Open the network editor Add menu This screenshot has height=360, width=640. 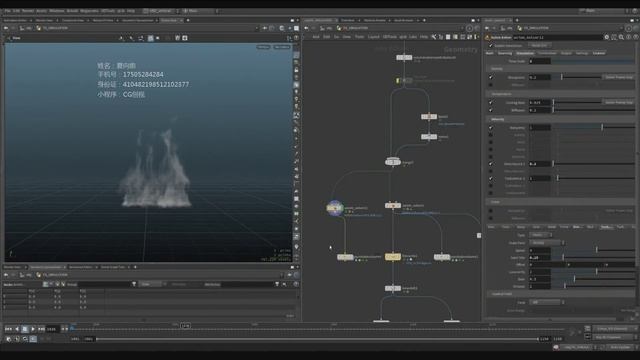click(x=316, y=37)
